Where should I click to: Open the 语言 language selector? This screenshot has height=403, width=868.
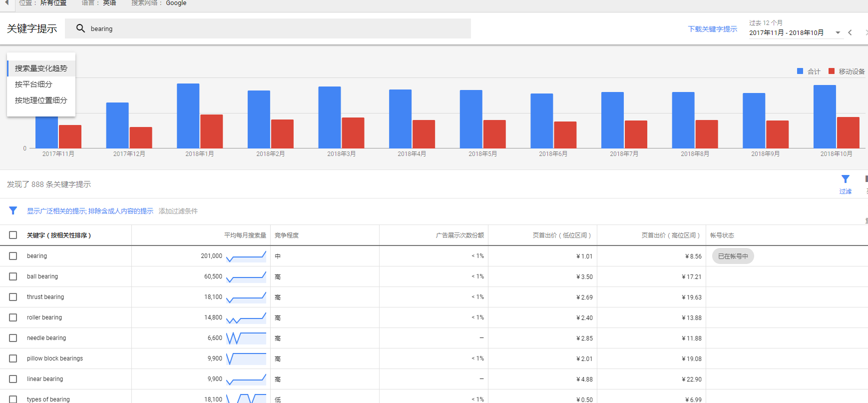click(x=99, y=3)
